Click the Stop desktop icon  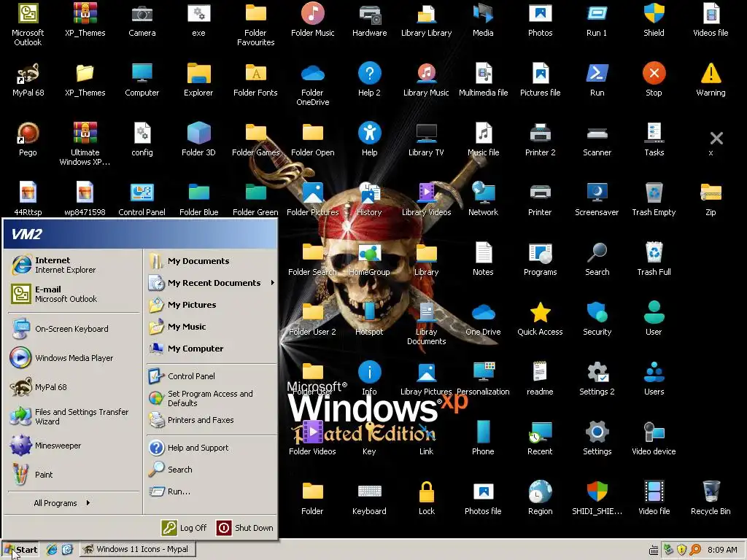654,80
